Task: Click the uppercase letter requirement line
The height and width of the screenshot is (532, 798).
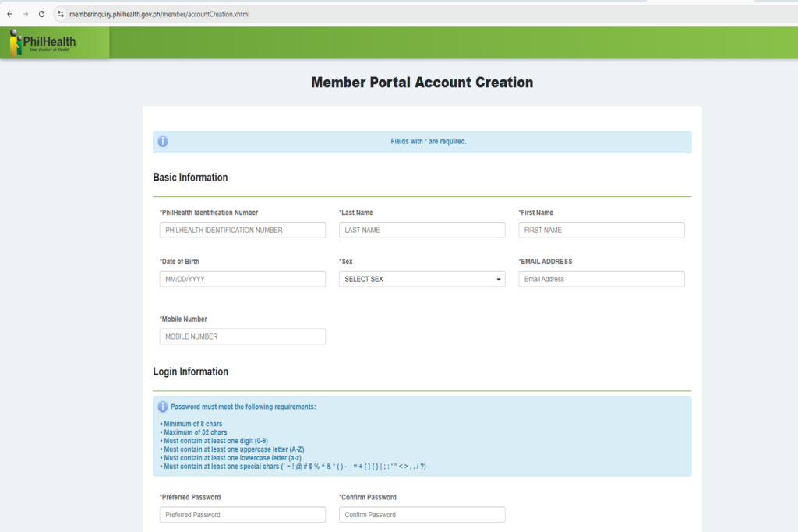Action: click(x=232, y=449)
